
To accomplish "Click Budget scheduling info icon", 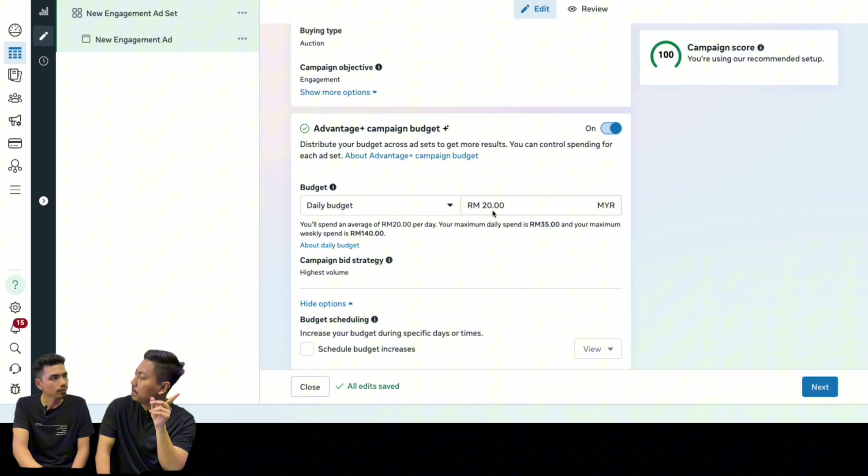I will (x=374, y=319).
